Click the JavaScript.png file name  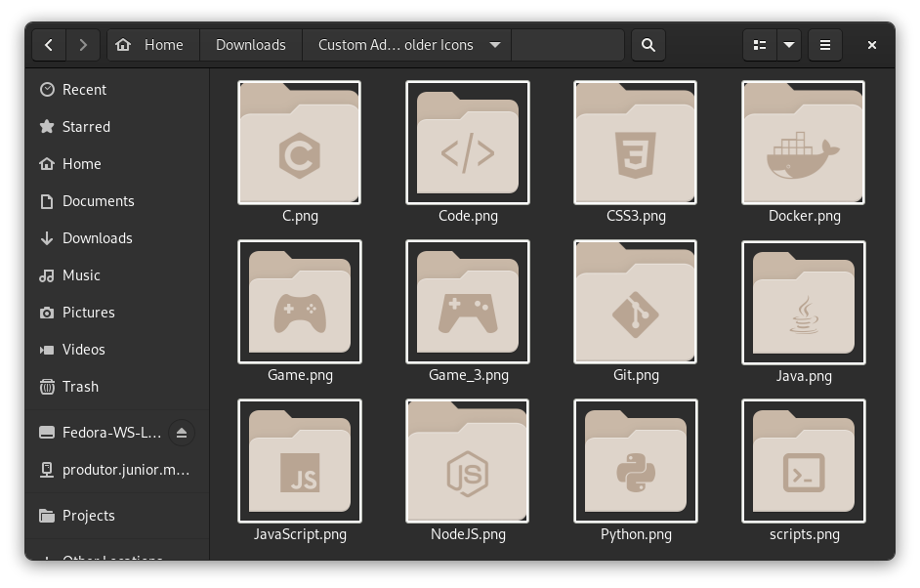(300, 534)
